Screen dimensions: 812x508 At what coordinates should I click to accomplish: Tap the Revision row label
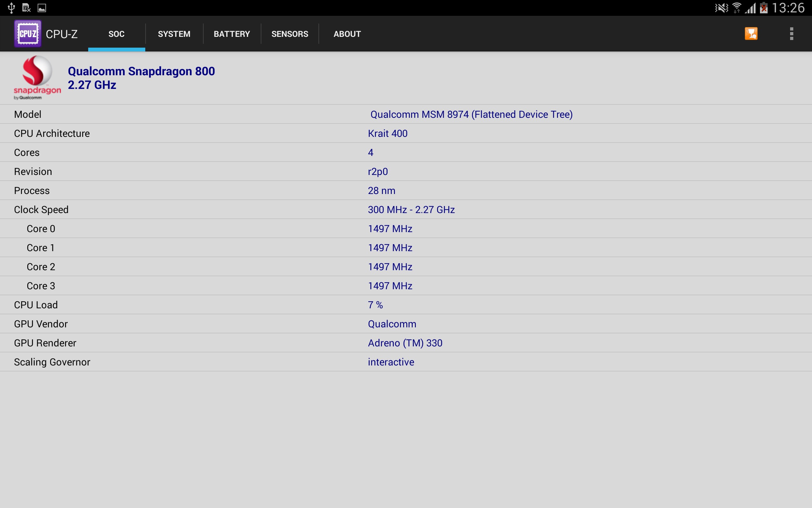click(33, 171)
